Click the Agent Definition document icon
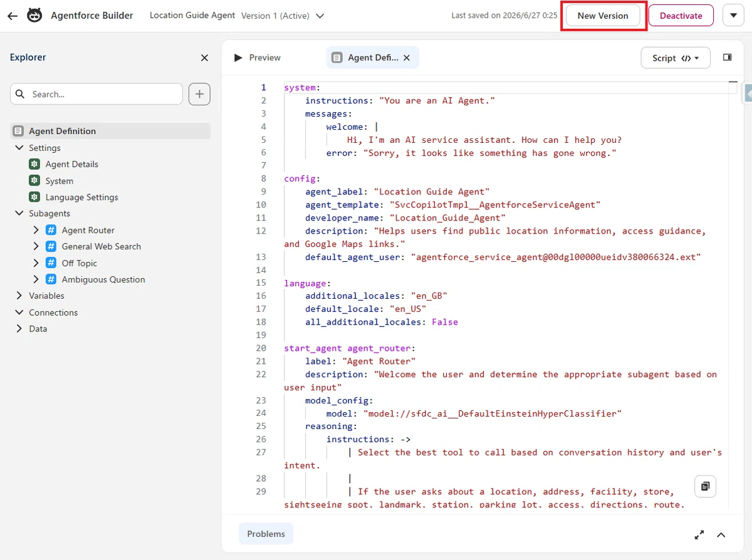752x560 pixels. pos(18,131)
